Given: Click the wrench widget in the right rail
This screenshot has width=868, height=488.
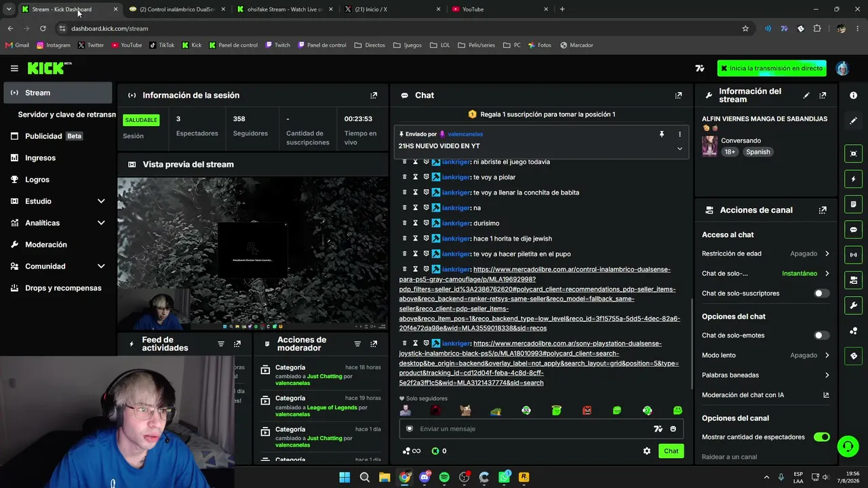Looking at the screenshot, I should tap(853, 306).
